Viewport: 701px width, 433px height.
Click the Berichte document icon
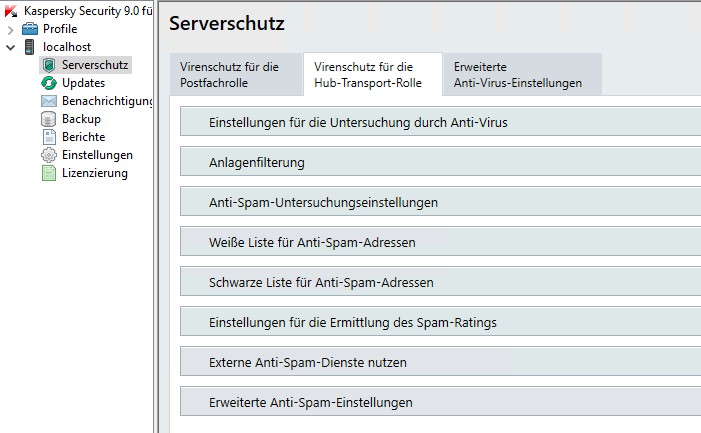(49, 137)
